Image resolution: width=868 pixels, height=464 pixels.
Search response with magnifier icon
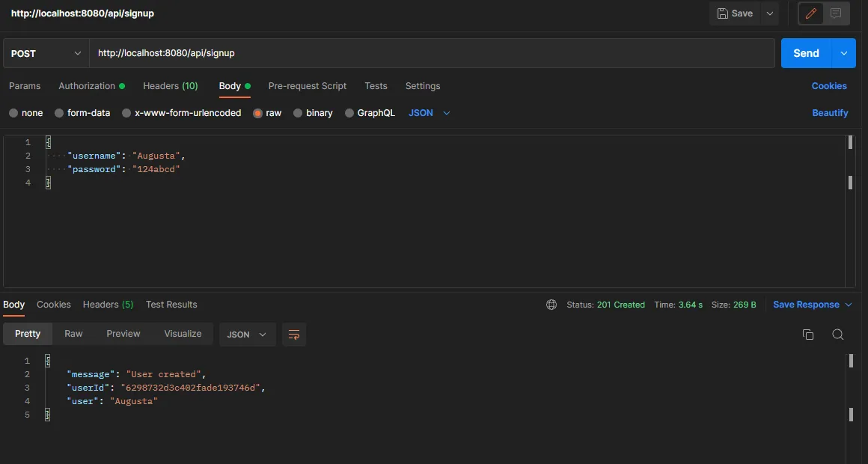pyautogui.click(x=838, y=335)
